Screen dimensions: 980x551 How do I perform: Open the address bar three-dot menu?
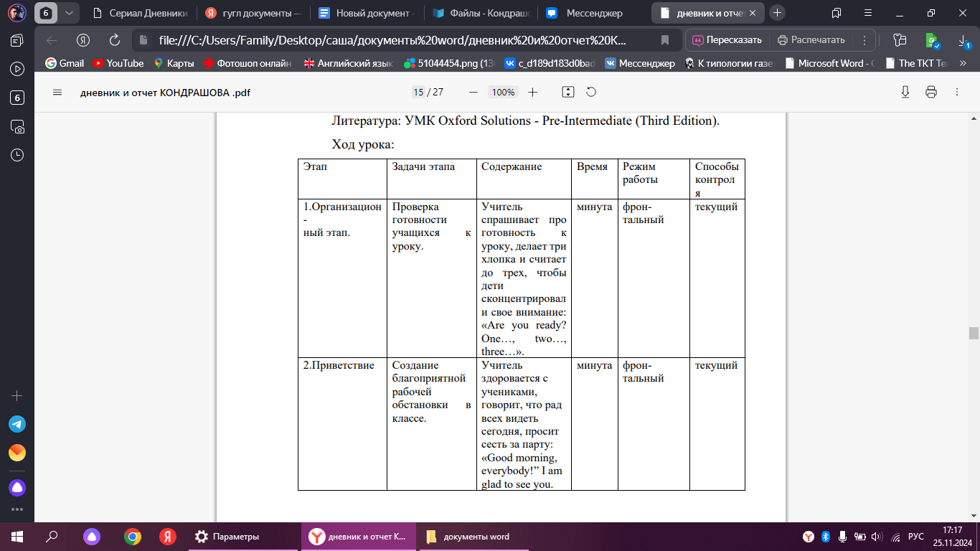tap(864, 40)
